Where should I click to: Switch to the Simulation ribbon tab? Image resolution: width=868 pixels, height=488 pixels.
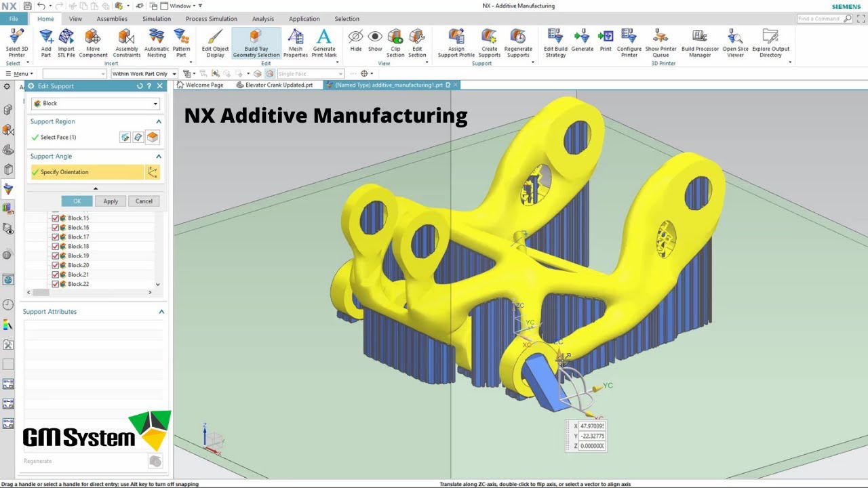pyautogui.click(x=157, y=19)
